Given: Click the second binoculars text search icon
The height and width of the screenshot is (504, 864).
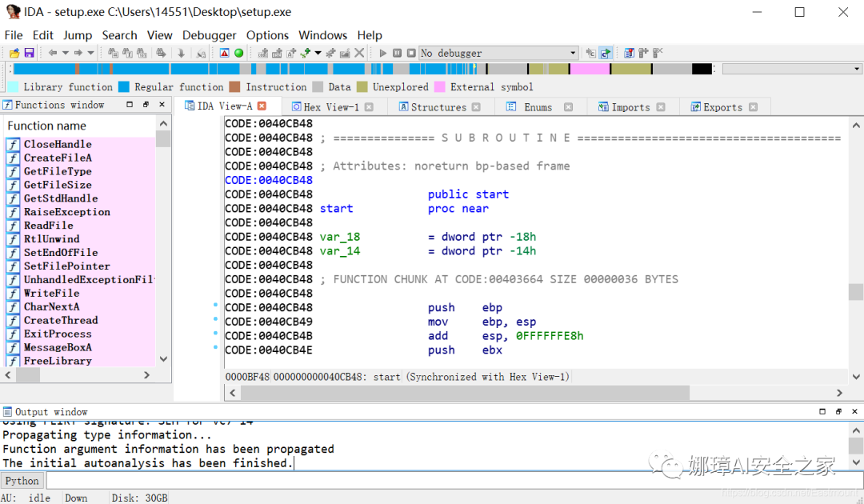Looking at the screenshot, I should pos(127,53).
